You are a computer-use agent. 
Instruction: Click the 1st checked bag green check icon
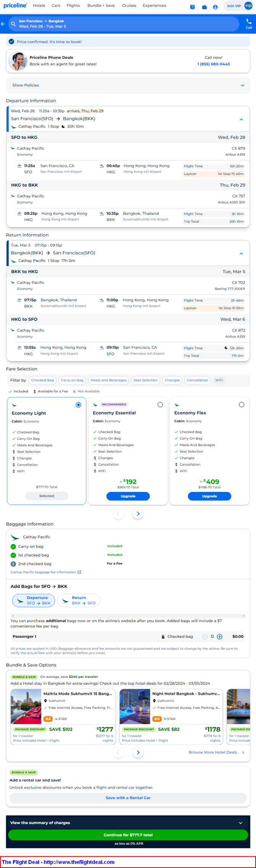pos(13,555)
